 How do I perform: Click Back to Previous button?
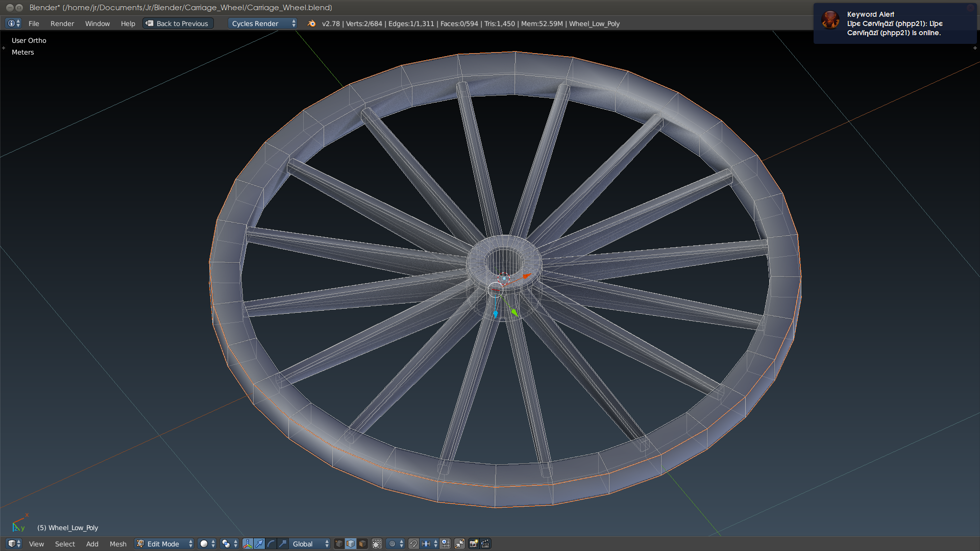[178, 23]
